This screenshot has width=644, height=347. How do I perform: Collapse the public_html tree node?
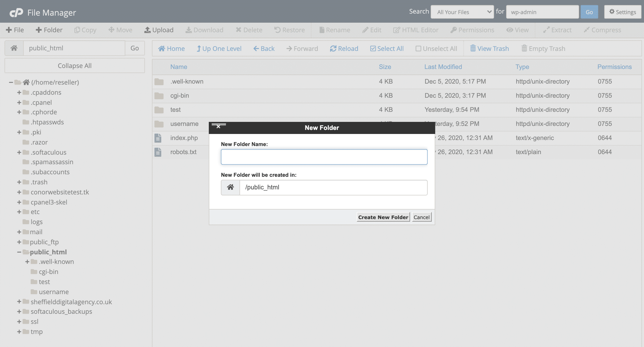coord(19,252)
